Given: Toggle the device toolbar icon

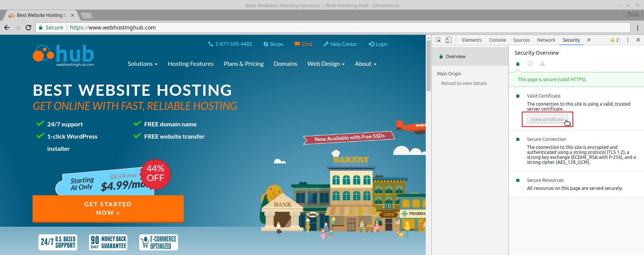Looking at the screenshot, I should pos(448,40).
